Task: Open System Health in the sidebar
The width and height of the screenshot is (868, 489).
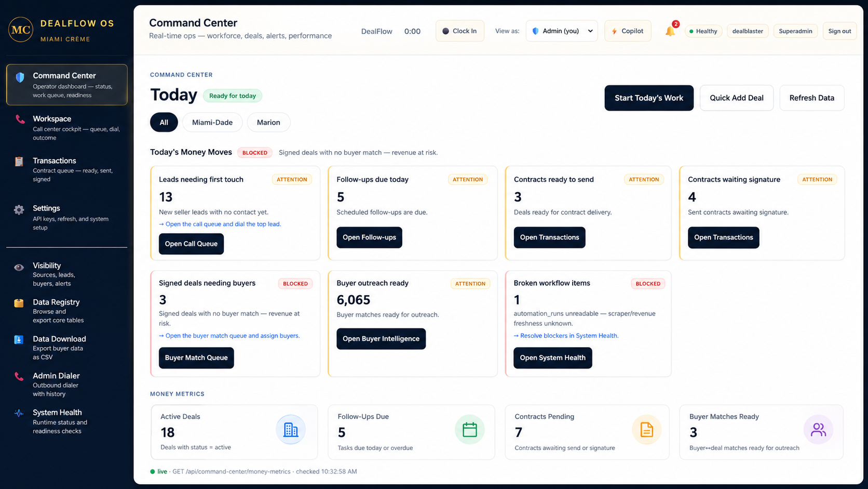Action: (x=67, y=421)
